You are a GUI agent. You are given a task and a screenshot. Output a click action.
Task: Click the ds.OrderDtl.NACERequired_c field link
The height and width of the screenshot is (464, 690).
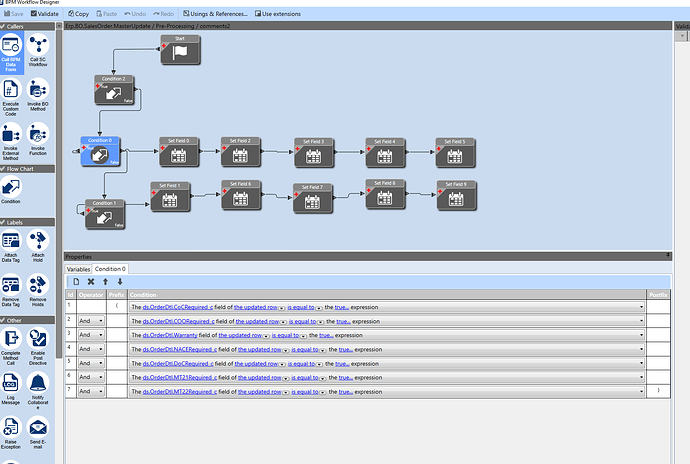pos(180,350)
